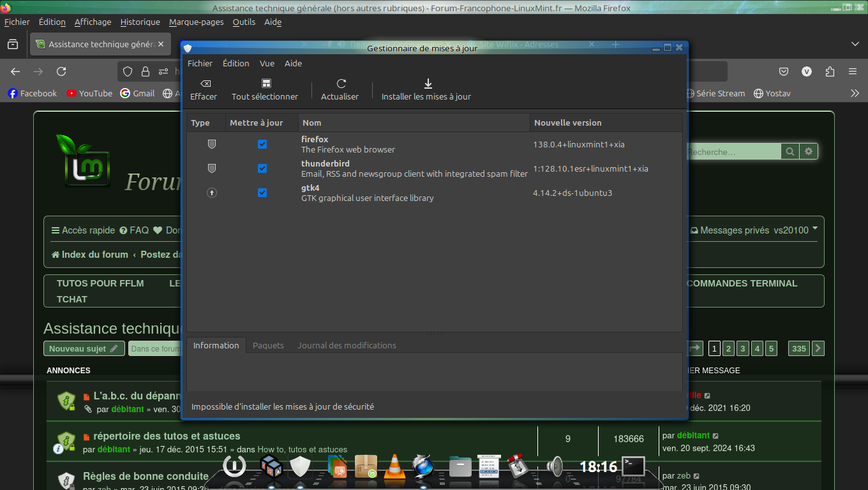Open volume control in the dock
The height and width of the screenshot is (490, 868).
(555, 467)
